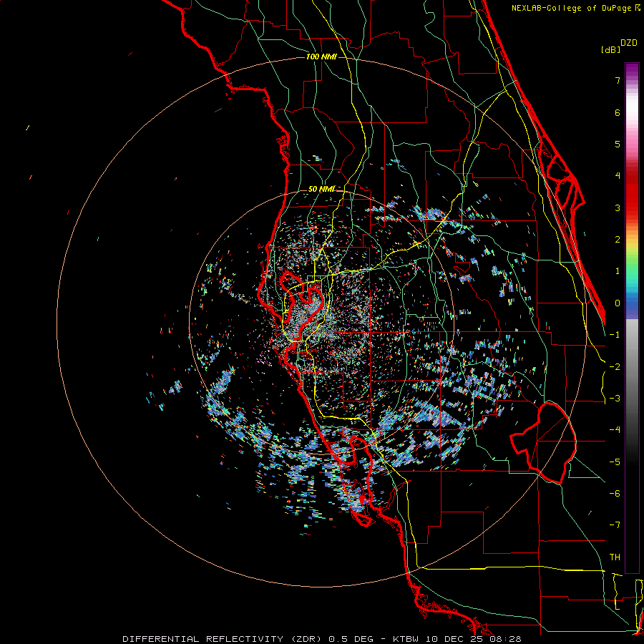Click the 5 value on the color scale
Viewport: 644px width, 644px height.
(618, 144)
